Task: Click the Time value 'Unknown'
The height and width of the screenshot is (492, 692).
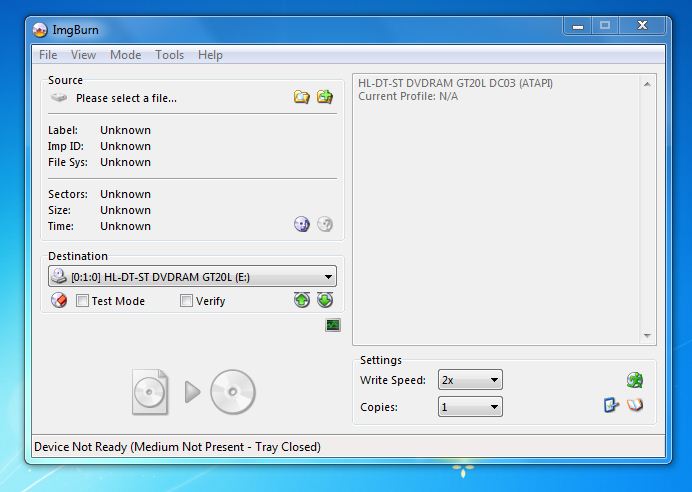Action: pyautogui.click(x=125, y=226)
